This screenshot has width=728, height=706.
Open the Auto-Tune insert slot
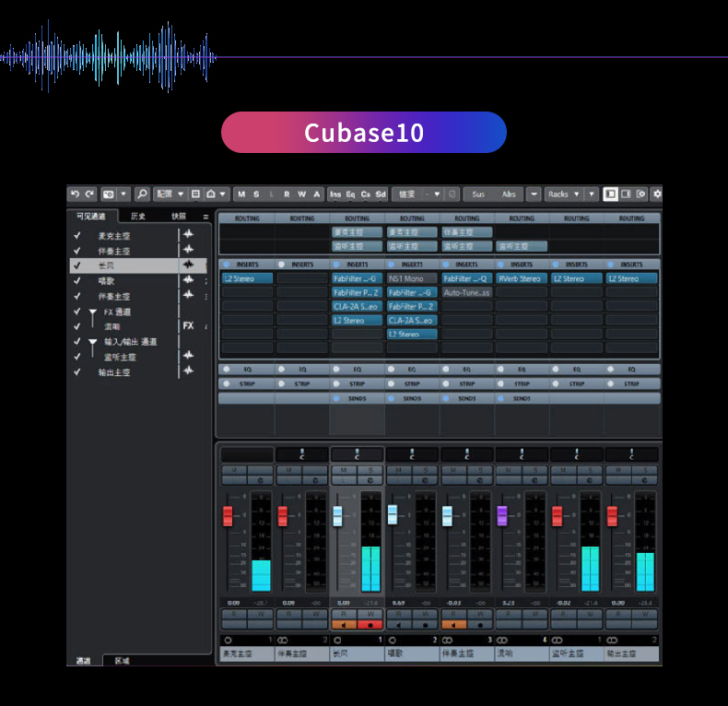[466, 292]
